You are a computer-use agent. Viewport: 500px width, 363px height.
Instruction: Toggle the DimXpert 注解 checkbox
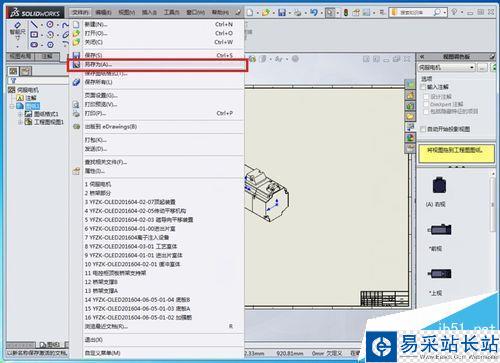click(x=426, y=104)
